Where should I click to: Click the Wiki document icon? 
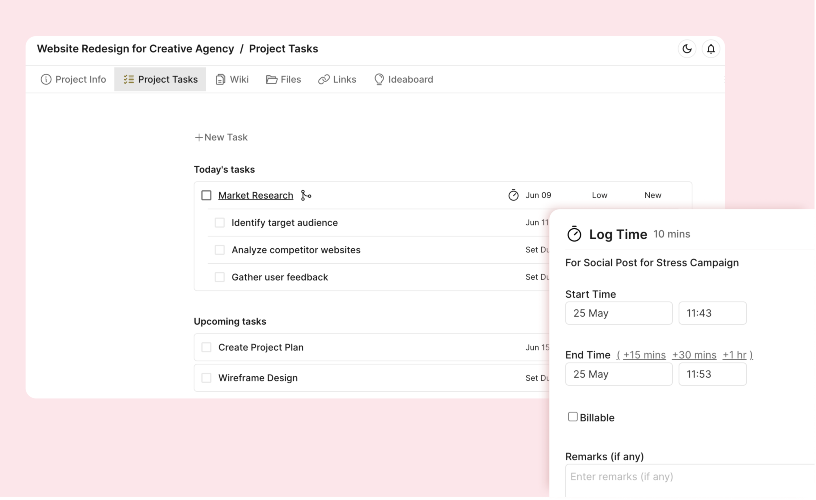(220, 80)
